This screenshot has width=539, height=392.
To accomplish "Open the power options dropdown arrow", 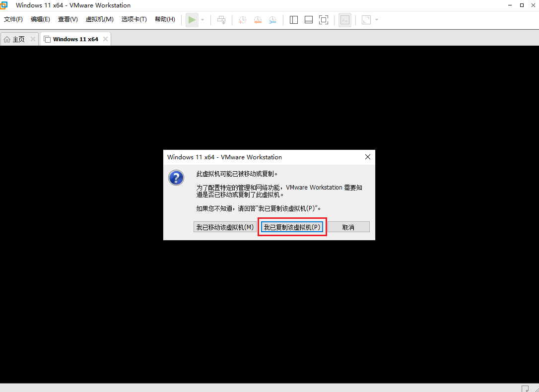I will tap(202, 20).
